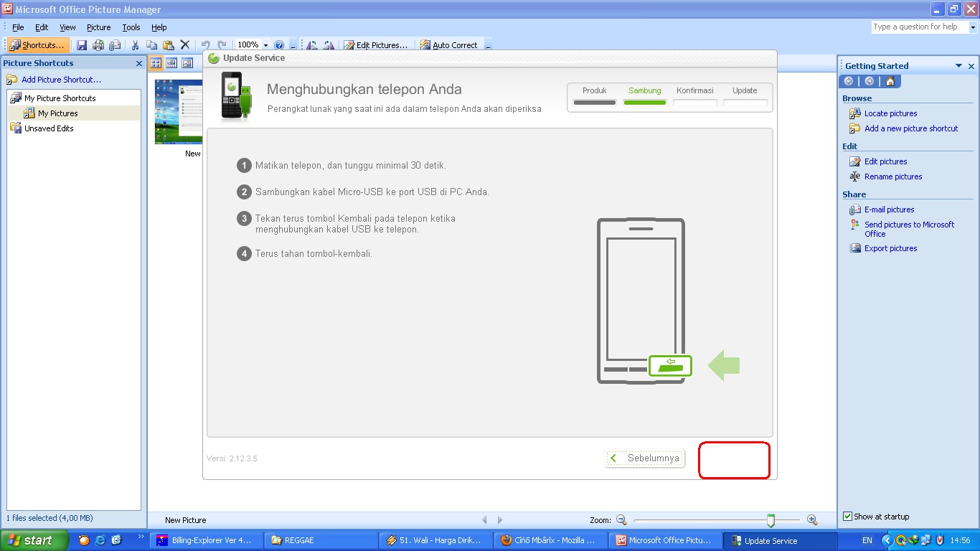The image size is (980, 551).
Task: Close the Picture Shortcuts pane
Action: pyautogui.click(x=139, y=63)
